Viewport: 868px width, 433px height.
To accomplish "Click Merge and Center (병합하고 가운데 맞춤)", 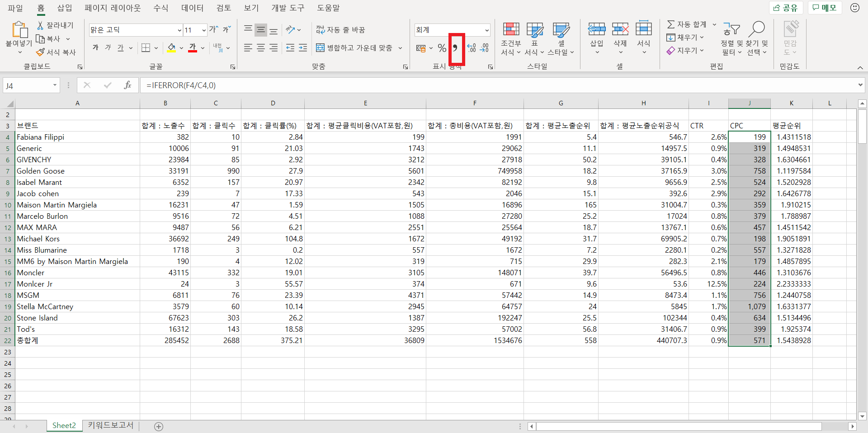I will (x=354, y=47).
